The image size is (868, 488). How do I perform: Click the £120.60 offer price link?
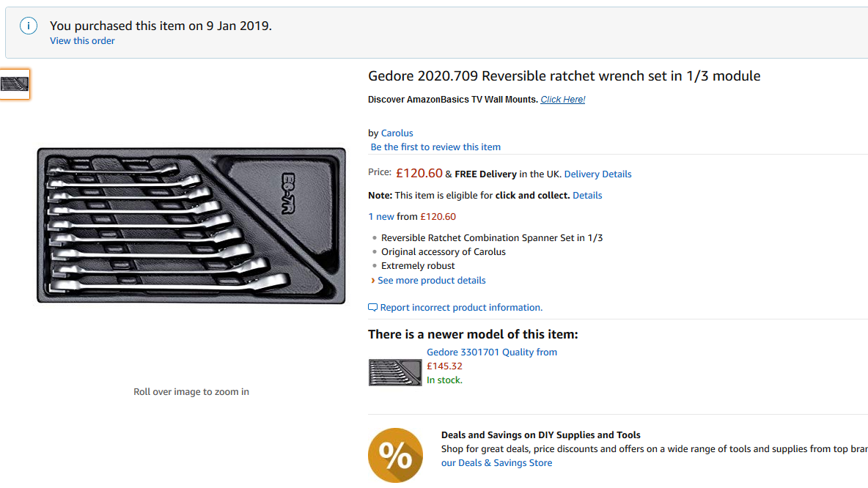coord(438,217)
